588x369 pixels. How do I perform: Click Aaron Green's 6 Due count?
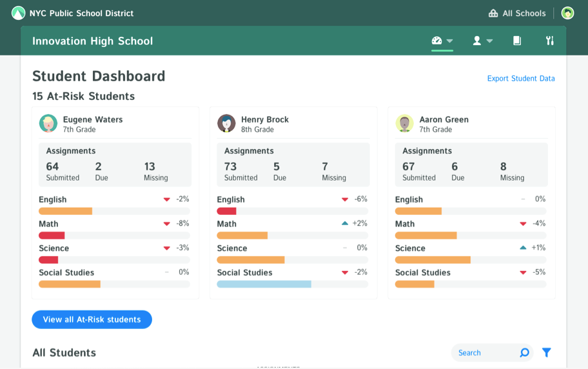point(455,166)
